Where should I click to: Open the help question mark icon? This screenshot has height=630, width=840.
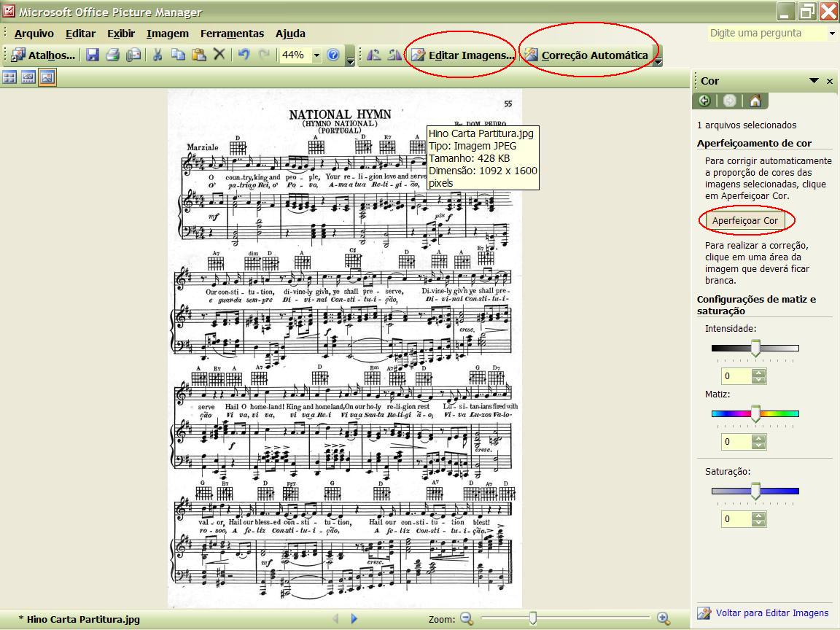[333, 55]
